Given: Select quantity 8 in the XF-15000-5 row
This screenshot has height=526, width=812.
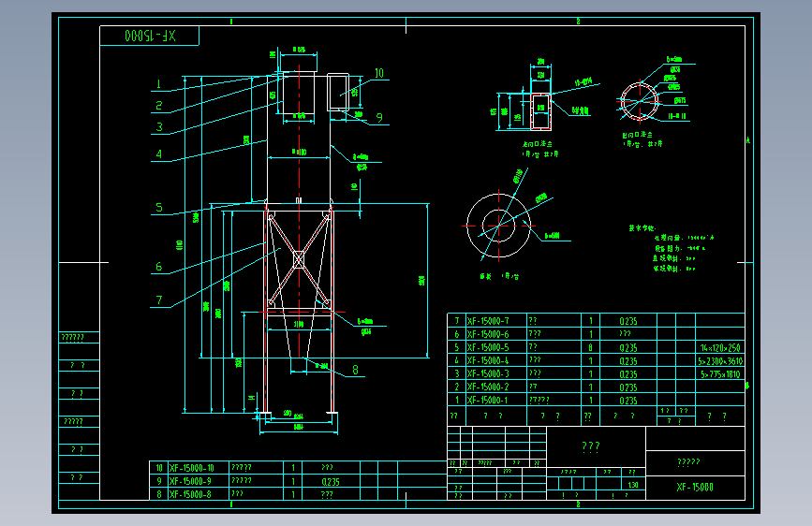Looking at the screenshot, I should click(x=590, y=348).
